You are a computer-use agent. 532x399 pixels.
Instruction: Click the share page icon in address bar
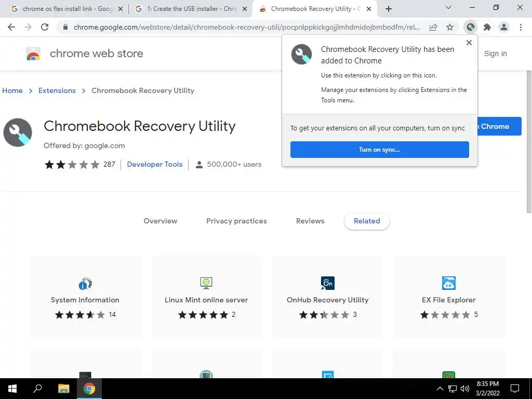coord(433,27)
